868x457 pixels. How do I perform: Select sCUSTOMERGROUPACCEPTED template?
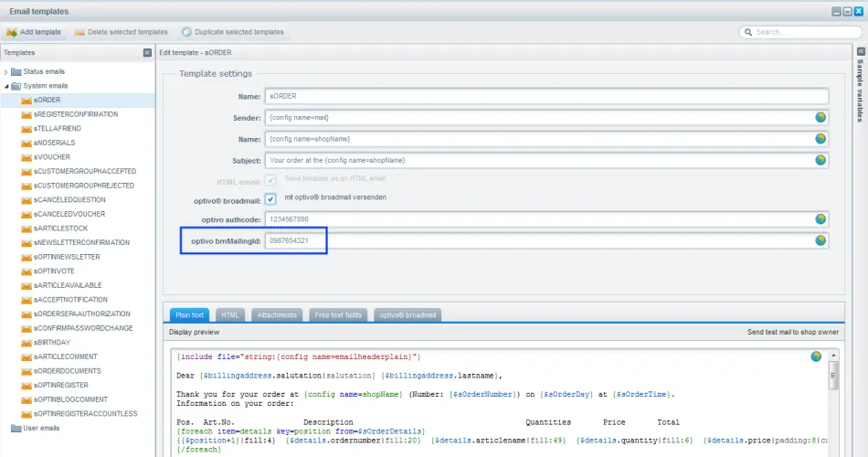pos(85,172)
